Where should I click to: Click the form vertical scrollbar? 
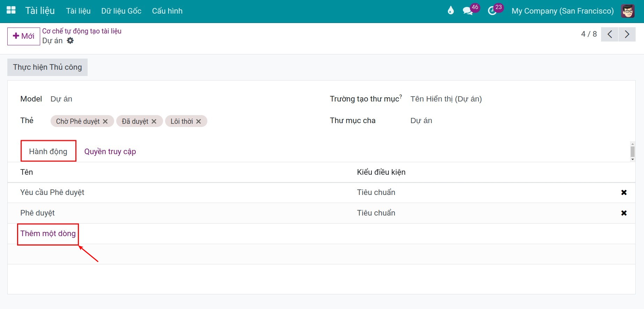pos(632,152)
